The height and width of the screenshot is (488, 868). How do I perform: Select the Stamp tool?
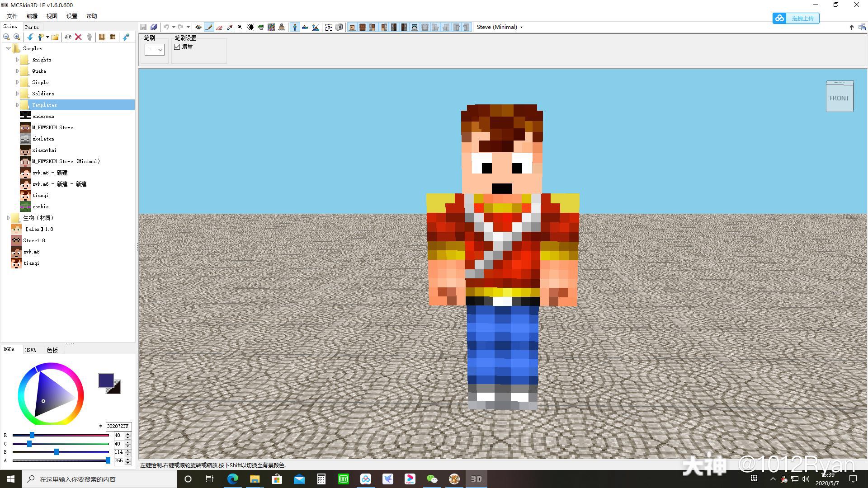point(282,27)
